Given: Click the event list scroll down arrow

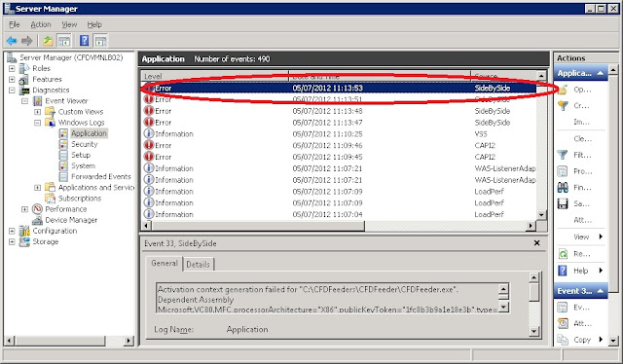Looking at the screenshot, I should pyautogui.click(x=541, y=214).
